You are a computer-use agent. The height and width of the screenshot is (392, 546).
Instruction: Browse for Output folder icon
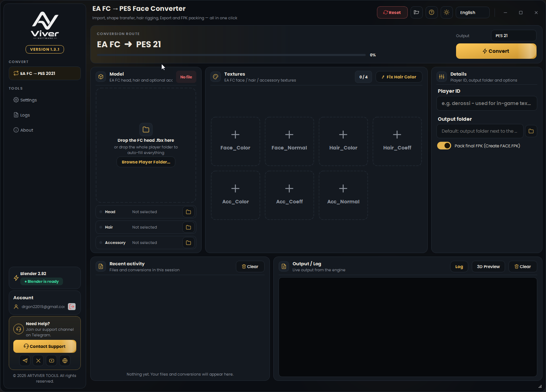coord(531,131)
